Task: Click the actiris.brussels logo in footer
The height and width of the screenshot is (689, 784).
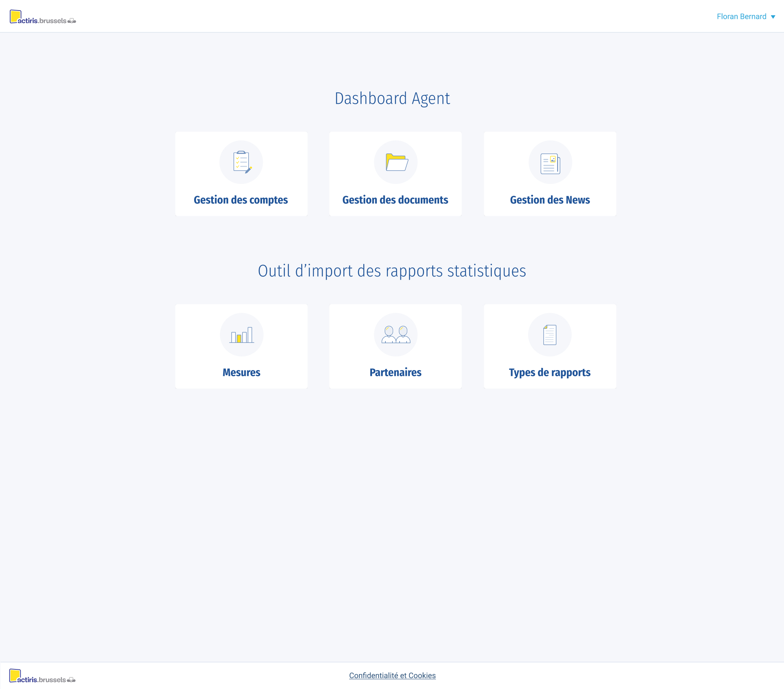Action: pos(42,676)
